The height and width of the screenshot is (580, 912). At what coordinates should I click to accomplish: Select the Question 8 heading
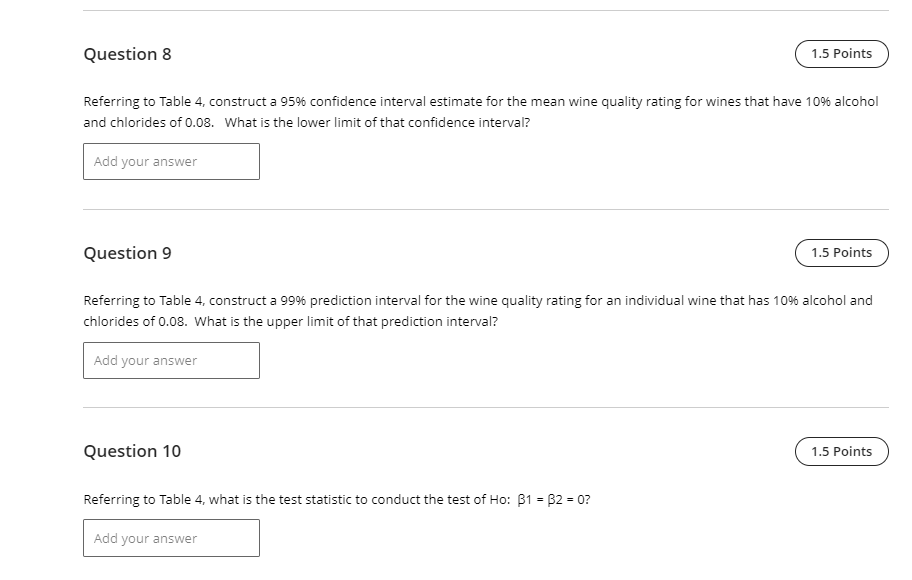[127, 54]
